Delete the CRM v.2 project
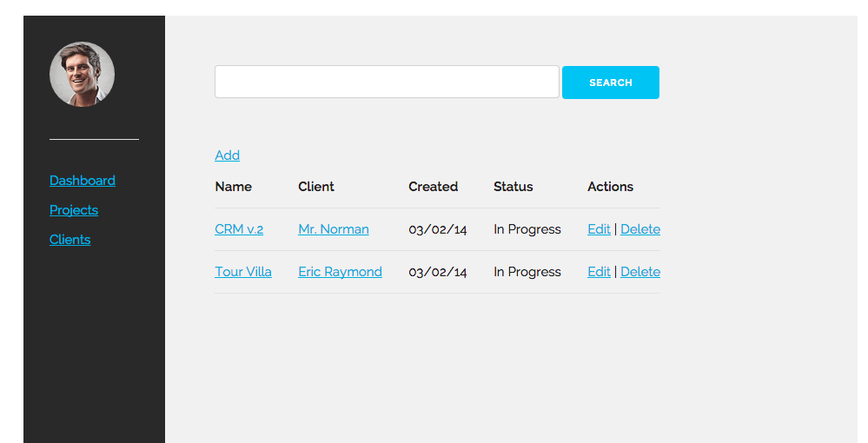Viewport: 868px width, 443px height. pos(640,229)
